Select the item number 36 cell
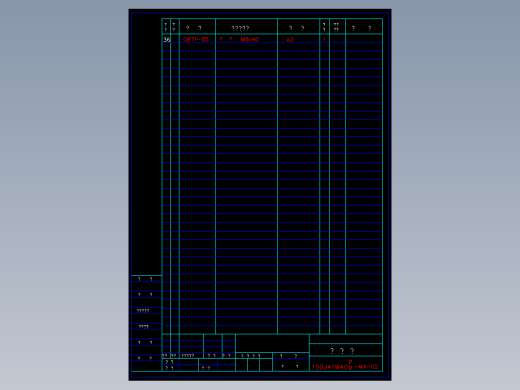Image resolution: width=520 pixels, height=390 pixels. coord(166,39)
